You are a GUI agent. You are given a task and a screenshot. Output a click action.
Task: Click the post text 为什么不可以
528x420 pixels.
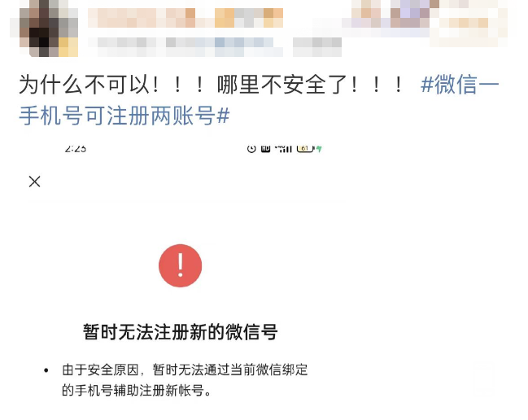(x=84, y=84)
